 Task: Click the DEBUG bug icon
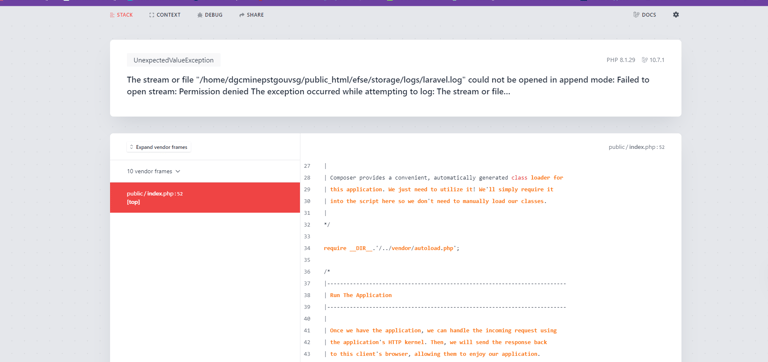[200, 15]
